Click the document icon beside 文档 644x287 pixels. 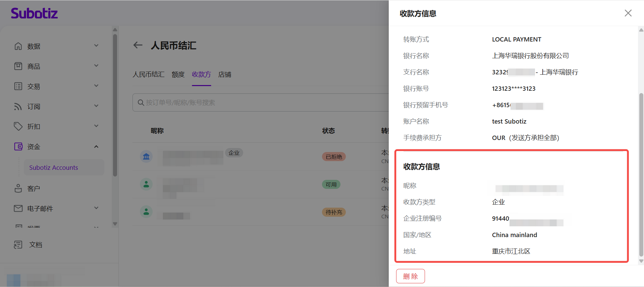18,245
